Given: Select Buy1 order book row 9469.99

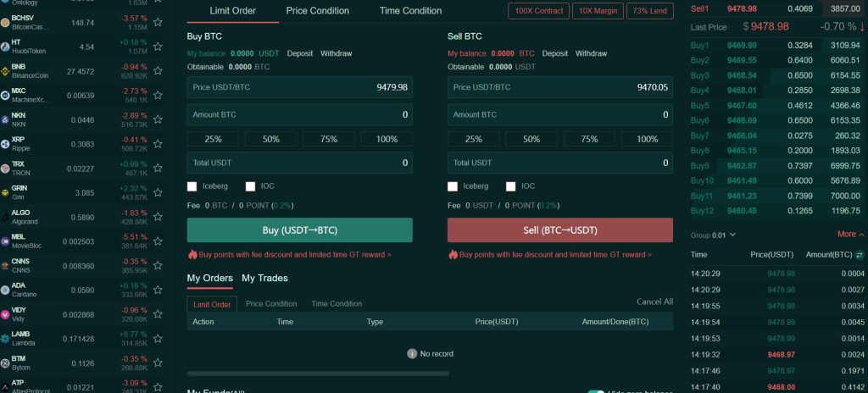Looking at the screenshot, I should coord(776,46).
